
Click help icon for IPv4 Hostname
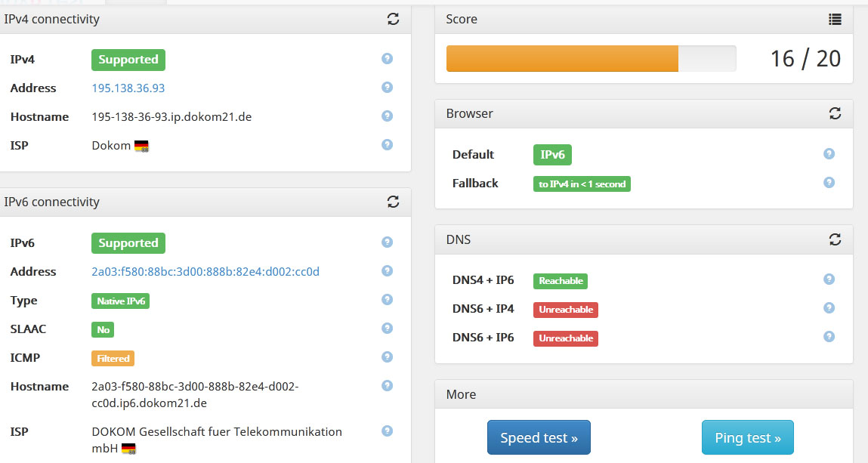[388, 116]
